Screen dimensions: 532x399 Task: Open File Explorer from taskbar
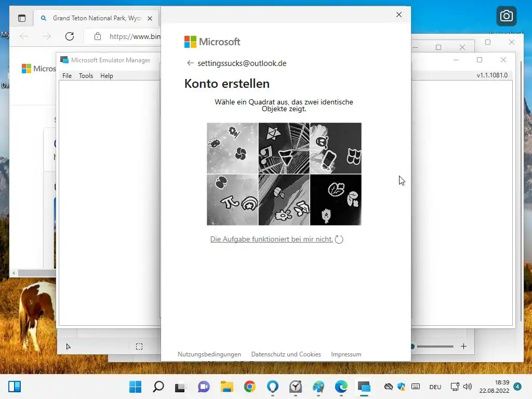[227, 387]
